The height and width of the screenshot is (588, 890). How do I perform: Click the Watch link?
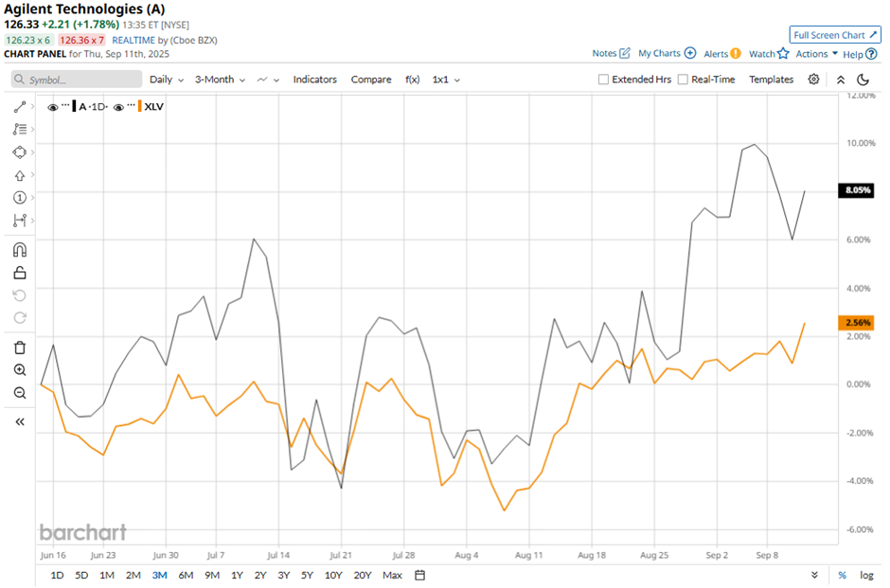[x=762, y=54]
